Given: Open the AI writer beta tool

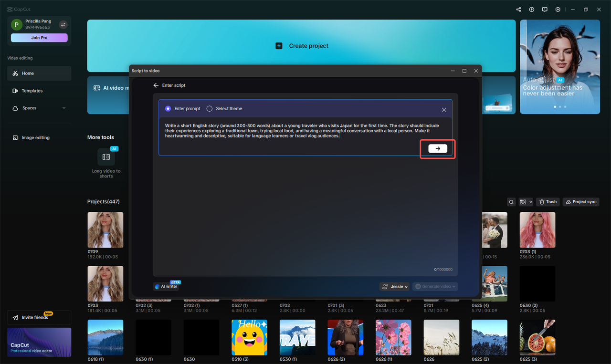Looking at the screenshot, I should (167, 286).
